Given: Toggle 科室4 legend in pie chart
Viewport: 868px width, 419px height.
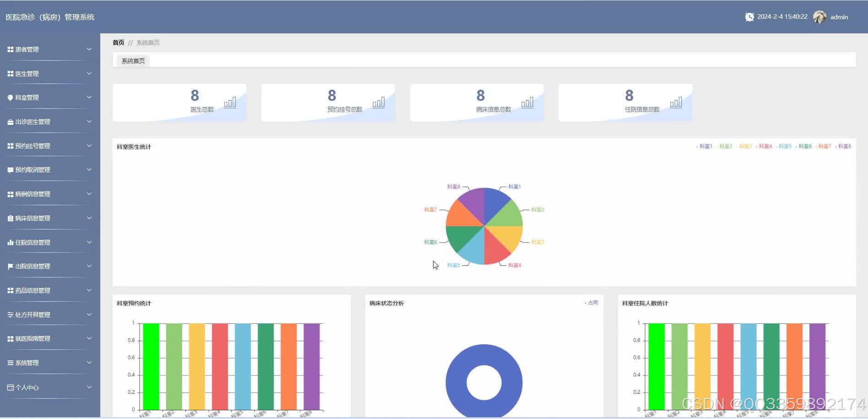Looking at the screenshot, I should tap(764, 146).
